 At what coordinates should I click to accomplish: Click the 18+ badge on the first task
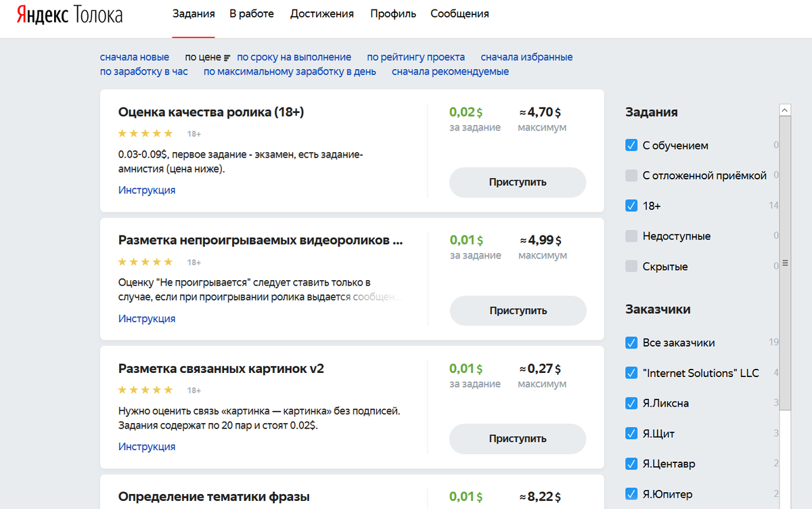(194, 133)
